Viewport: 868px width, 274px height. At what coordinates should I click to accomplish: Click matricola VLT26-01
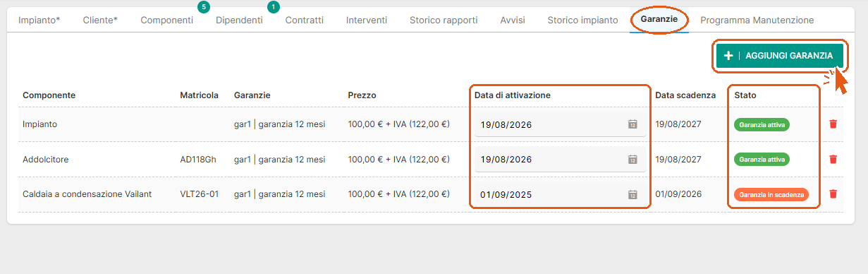[199, 194]
